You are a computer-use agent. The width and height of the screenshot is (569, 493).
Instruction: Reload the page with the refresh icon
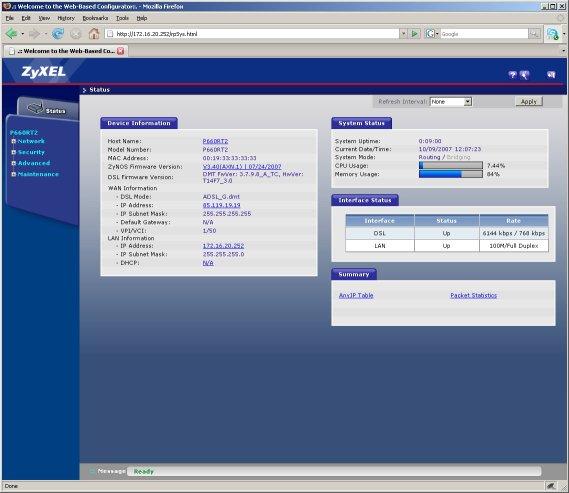(58, 34)
